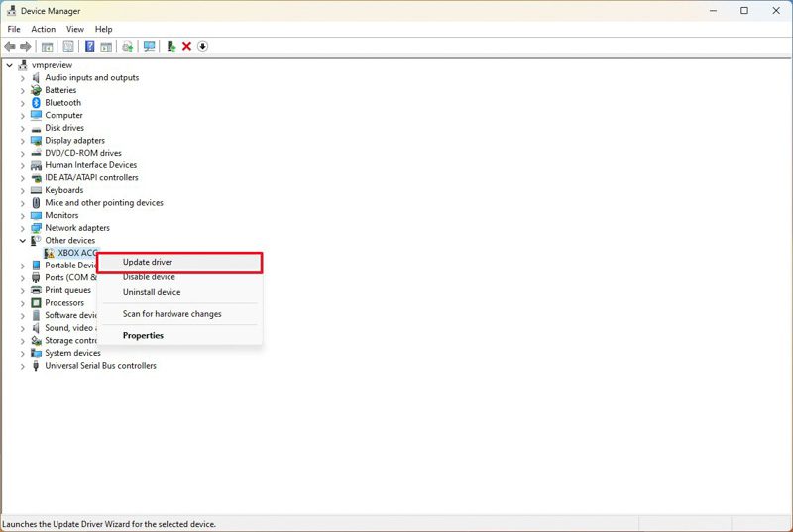Choose Update driver from context menu
This screenshot has height=532, width=793.
[179, 263]
